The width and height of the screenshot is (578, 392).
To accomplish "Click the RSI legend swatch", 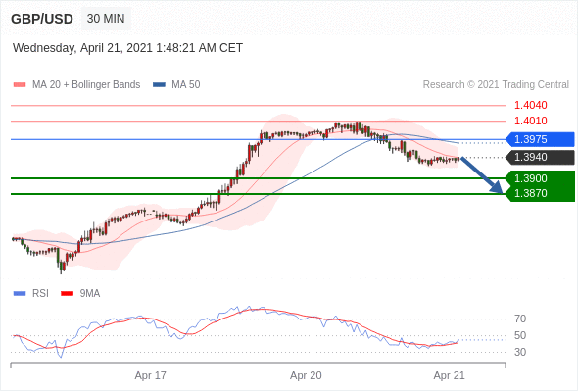I will click(x=20, y=294).
